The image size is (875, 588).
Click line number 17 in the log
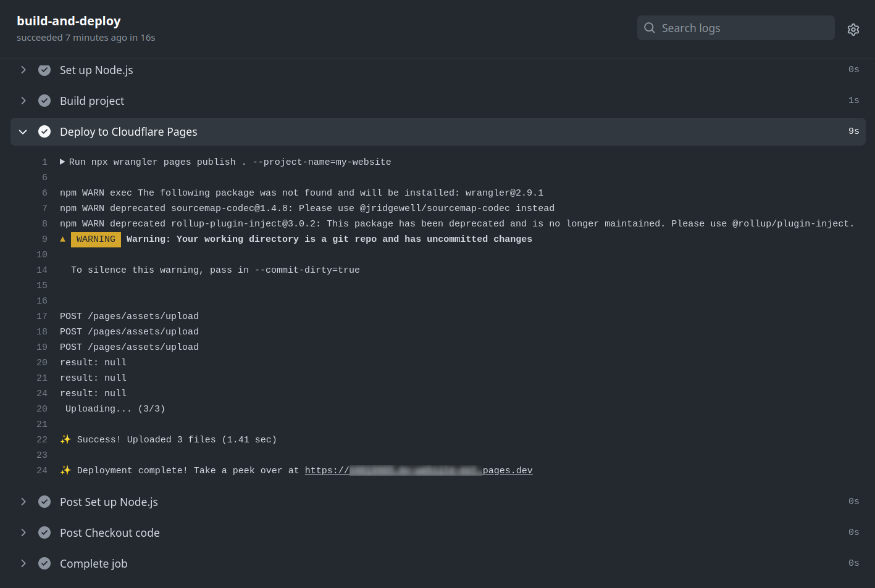(x=41, y=316)
